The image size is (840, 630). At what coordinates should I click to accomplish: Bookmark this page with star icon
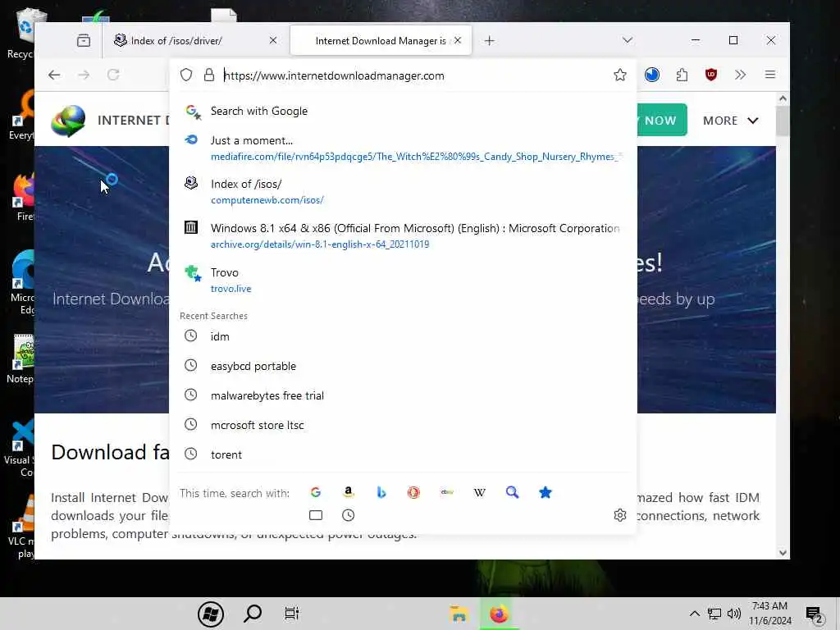coord(620,75)
